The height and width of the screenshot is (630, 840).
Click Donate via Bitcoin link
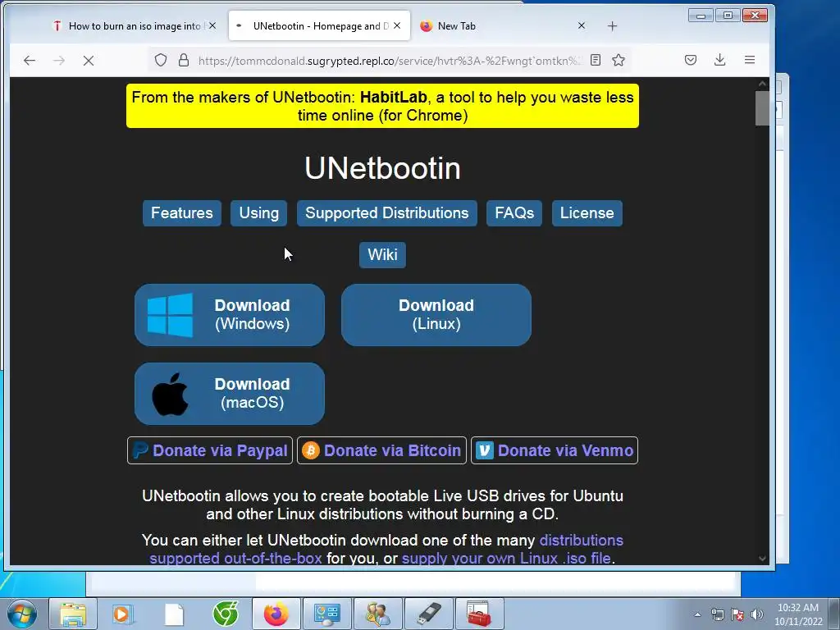(x=382, y=450)
